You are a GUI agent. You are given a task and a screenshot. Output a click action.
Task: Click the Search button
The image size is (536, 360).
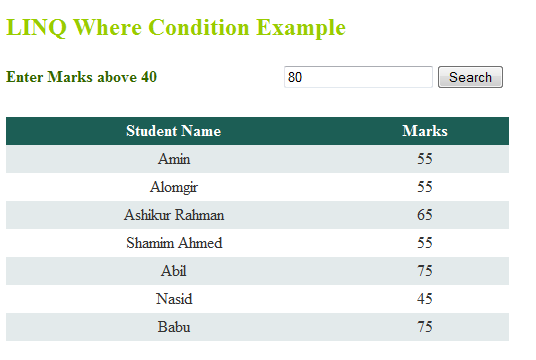tap(470, 77)
